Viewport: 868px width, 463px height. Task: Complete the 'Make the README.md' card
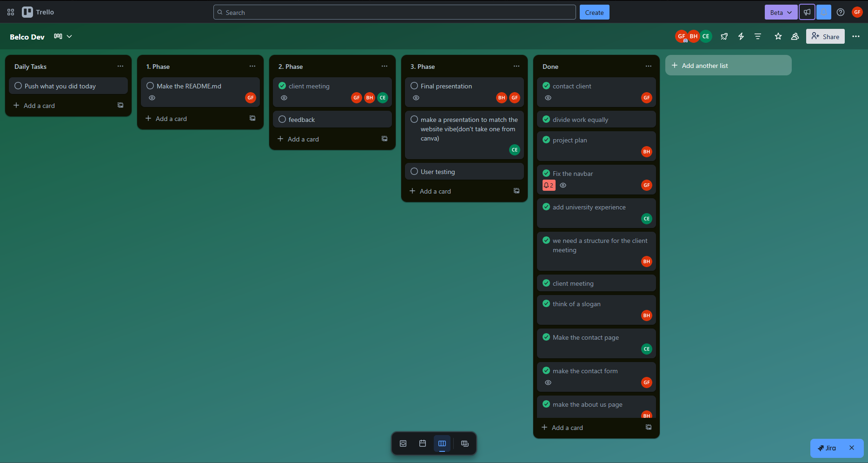coord(150,86)
